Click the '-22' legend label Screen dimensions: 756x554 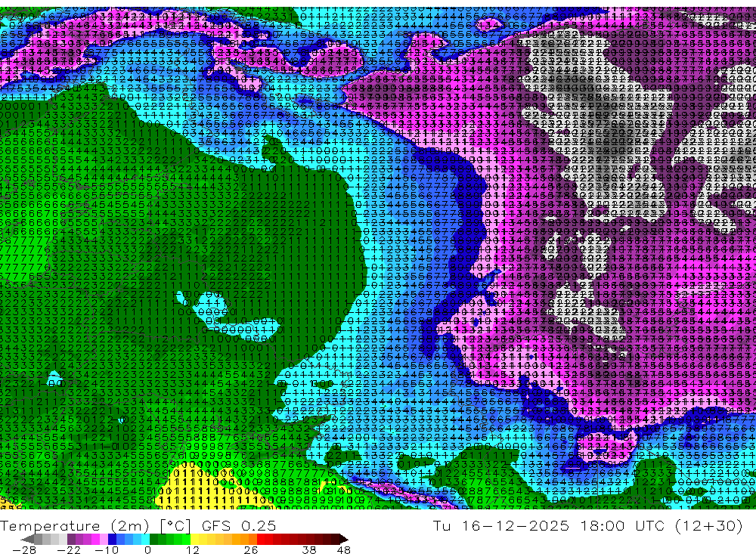pos(69,549)
